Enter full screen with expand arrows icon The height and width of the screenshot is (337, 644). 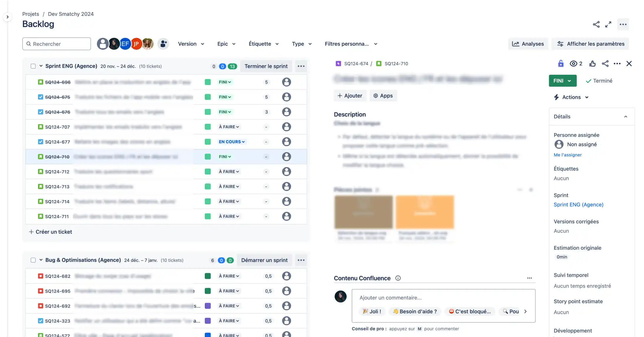click(608, 24)
